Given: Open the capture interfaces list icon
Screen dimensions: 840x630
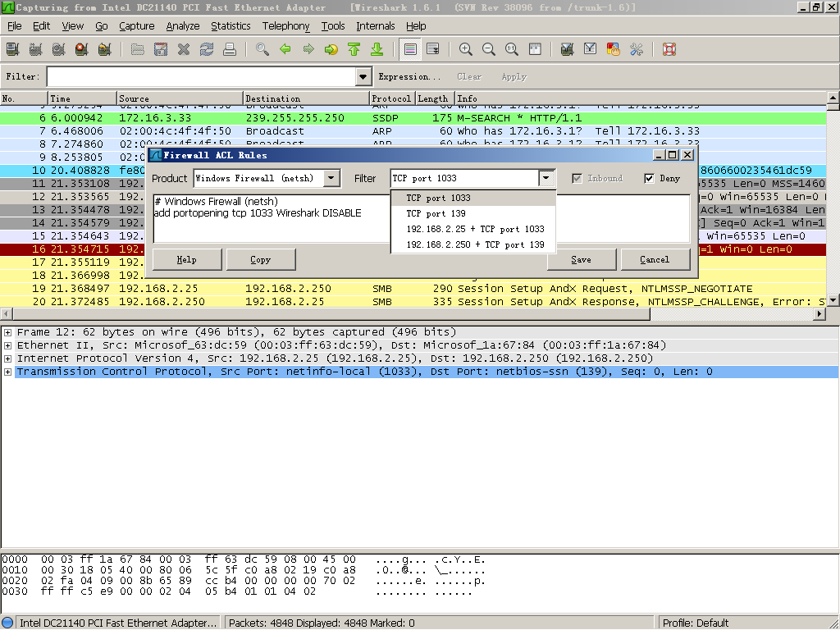Looking at the screenshot, I should 12,50.
